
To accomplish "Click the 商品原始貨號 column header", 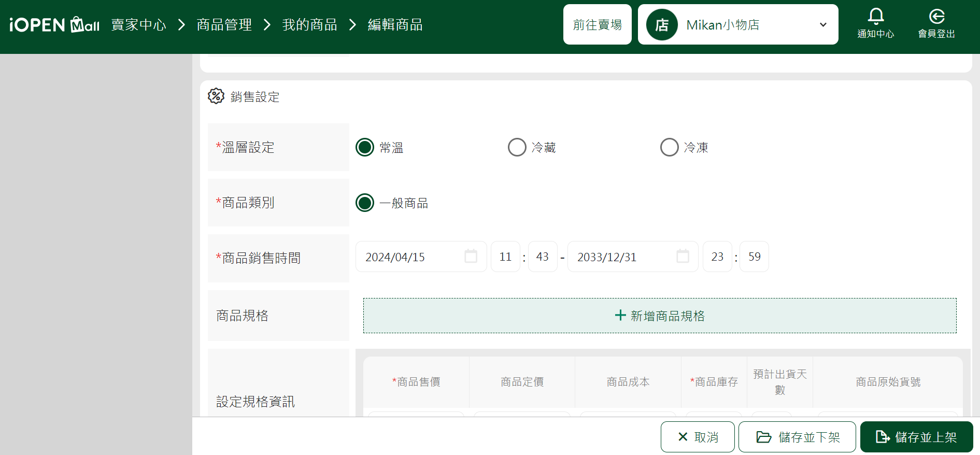I will (x=888, y=382).
